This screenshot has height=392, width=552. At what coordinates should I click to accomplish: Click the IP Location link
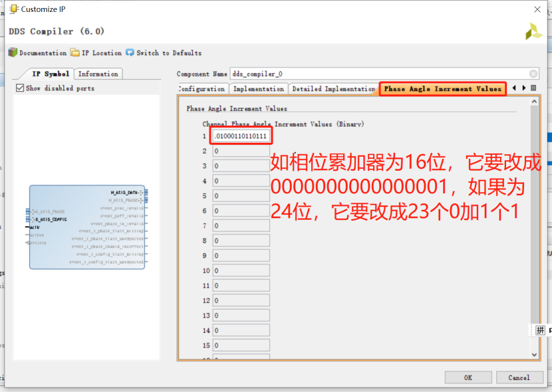pos(102,53)
